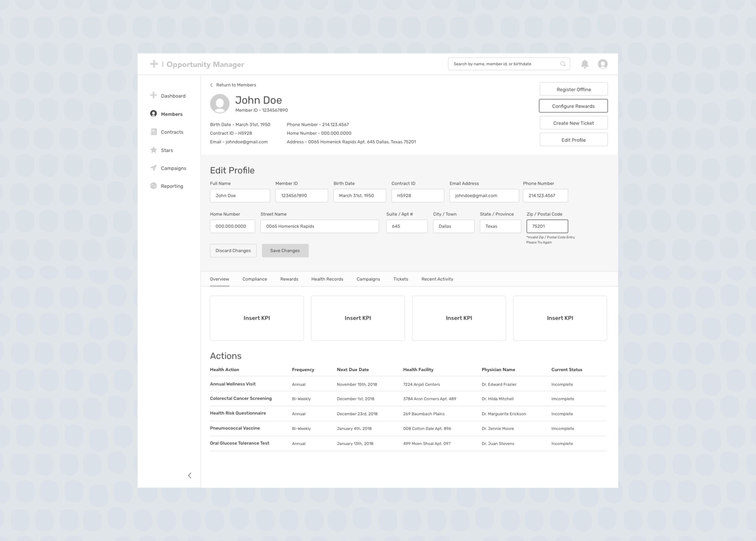Click the Reporting pulse icon in sidebar
Screen dimensions: 756x541
click(154, 186)
